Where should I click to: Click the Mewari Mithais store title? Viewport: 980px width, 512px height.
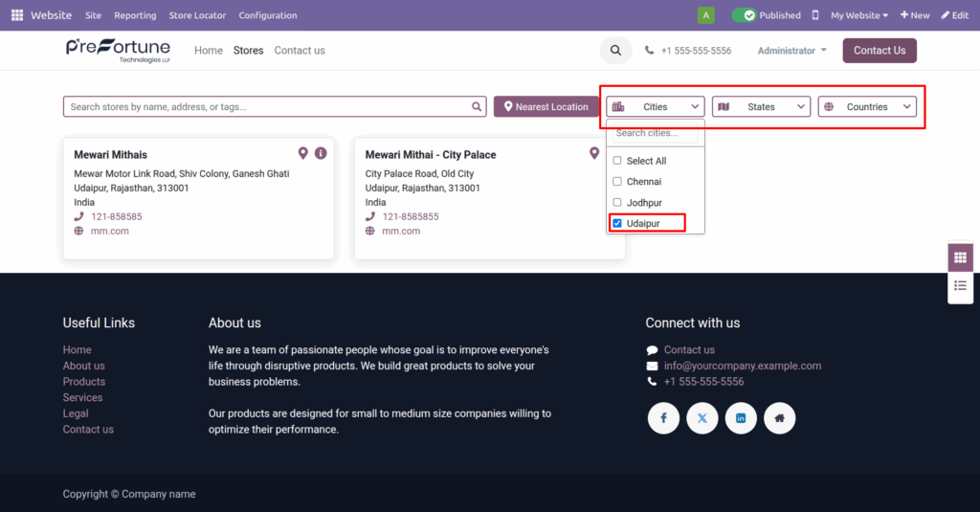point(111,154)
